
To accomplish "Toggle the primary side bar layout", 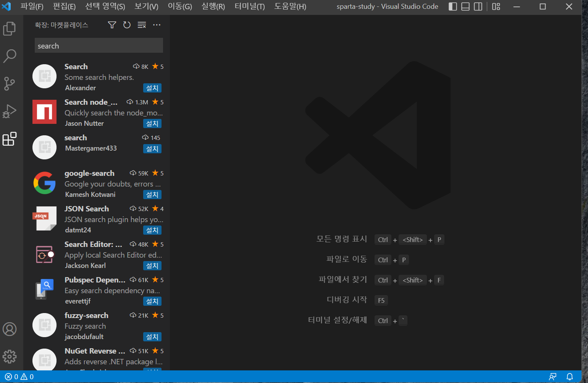I will pos(453,6).
